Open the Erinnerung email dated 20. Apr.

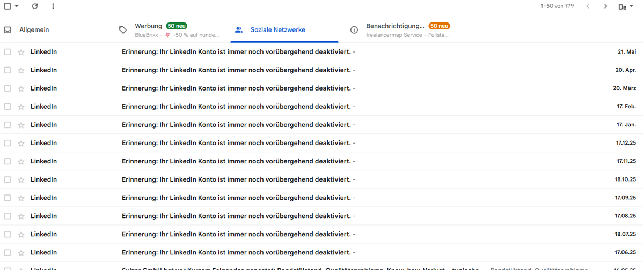(236, 70)
